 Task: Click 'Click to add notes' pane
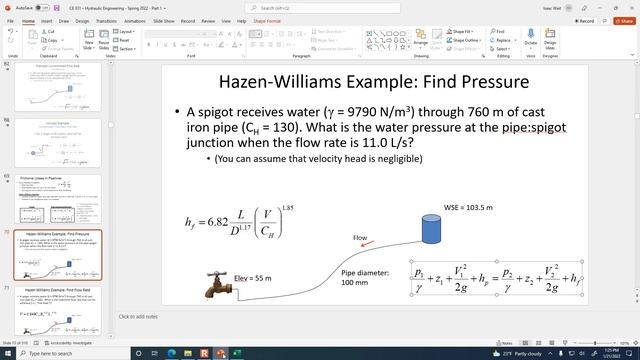(x=138, y=316)
